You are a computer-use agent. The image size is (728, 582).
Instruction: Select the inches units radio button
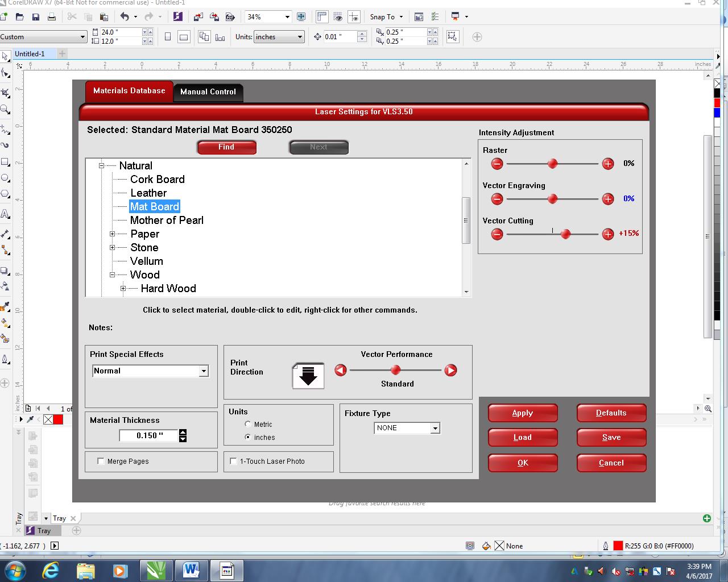[248, 437]
